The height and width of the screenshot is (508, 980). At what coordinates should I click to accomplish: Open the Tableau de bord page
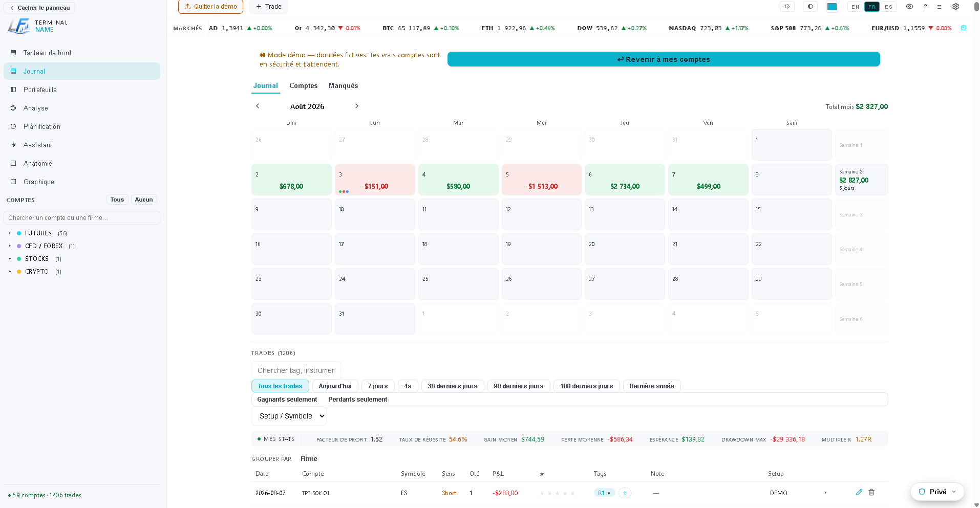coord(82,53)
